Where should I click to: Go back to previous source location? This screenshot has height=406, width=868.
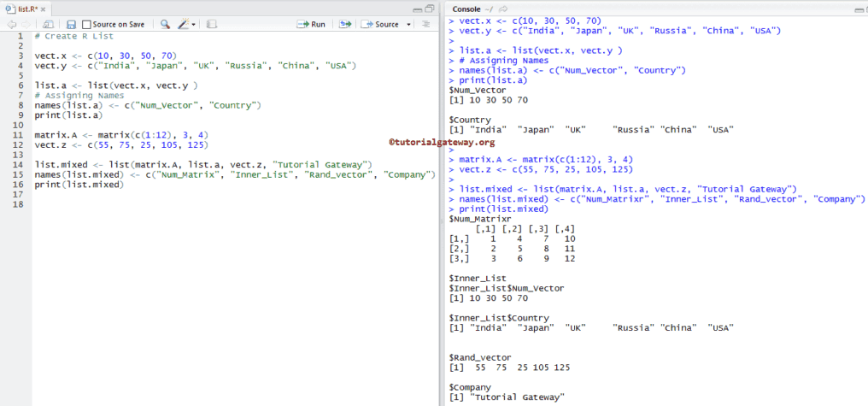12,25
